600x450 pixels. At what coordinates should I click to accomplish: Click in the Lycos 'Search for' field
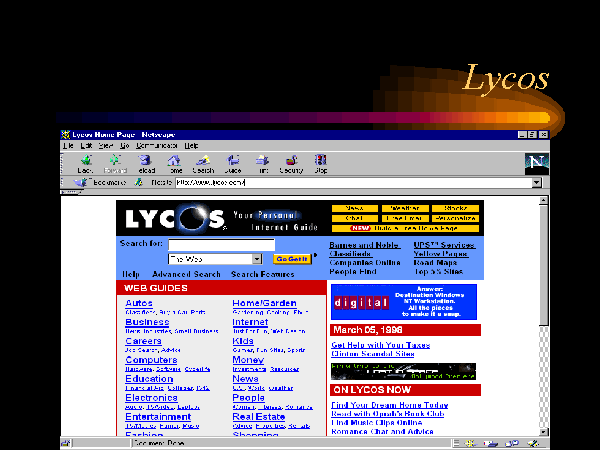click(x=221, y=244)
